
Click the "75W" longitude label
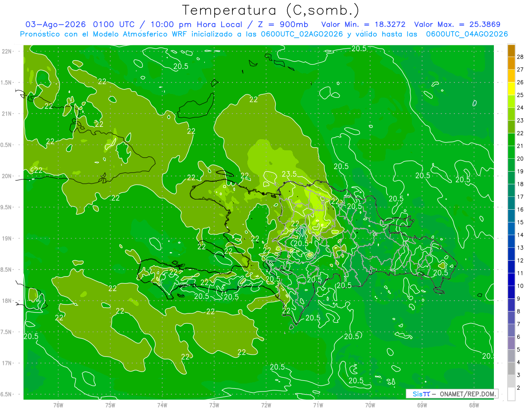pos(110,405)
